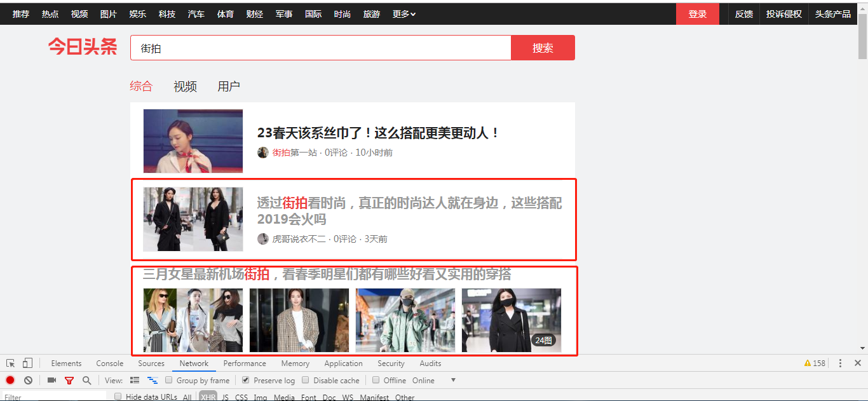Image resolution: width=868 pixels, height=401 pixels.
Task: Tick Hide data URLs checkbox
Action: click(118, 397)
